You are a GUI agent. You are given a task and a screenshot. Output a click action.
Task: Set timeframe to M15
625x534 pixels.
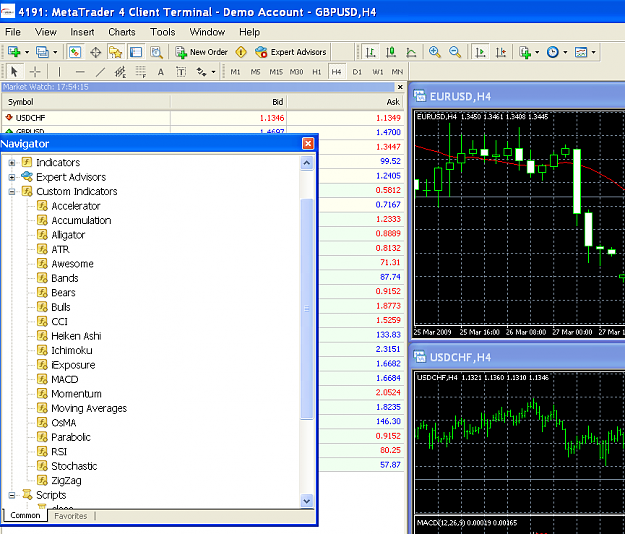point(276,72)
